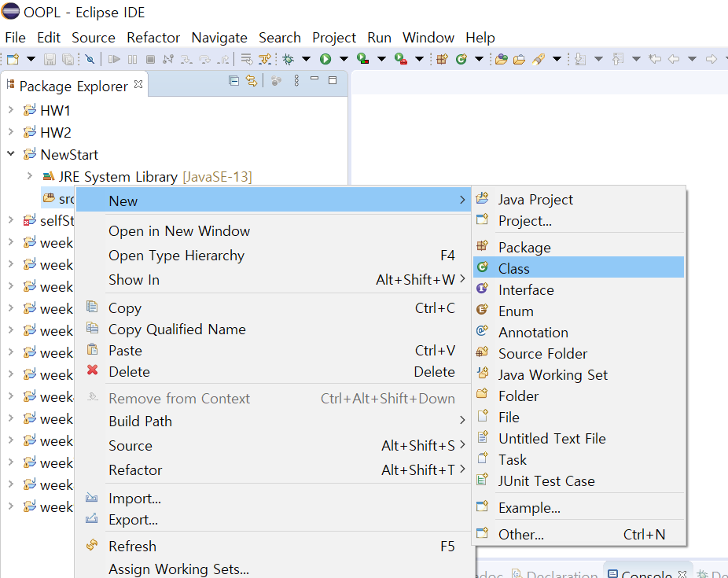The height and width of the screenshot is (578, 728).
Task: Select Source Folder in the New submenu
Action: (x=579, y=353)
